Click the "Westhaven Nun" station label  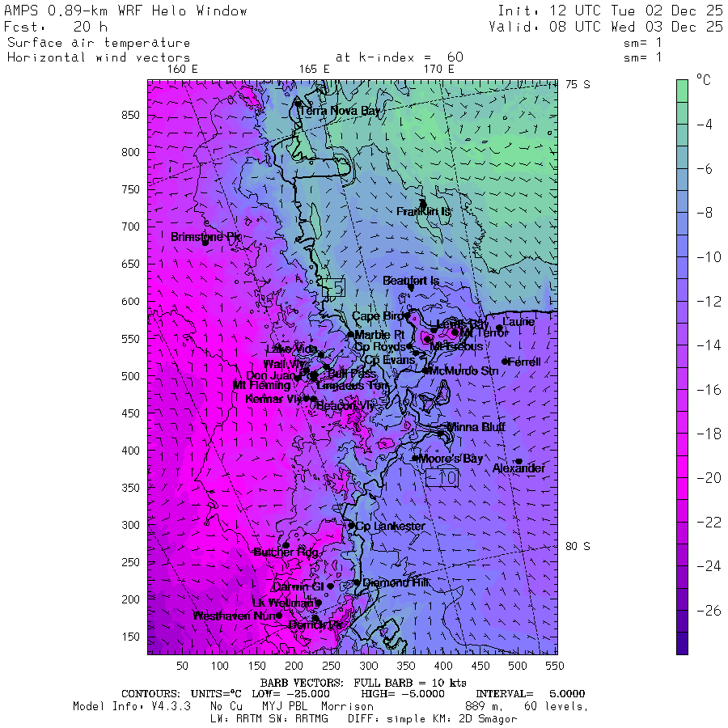(x=235, y=616)
